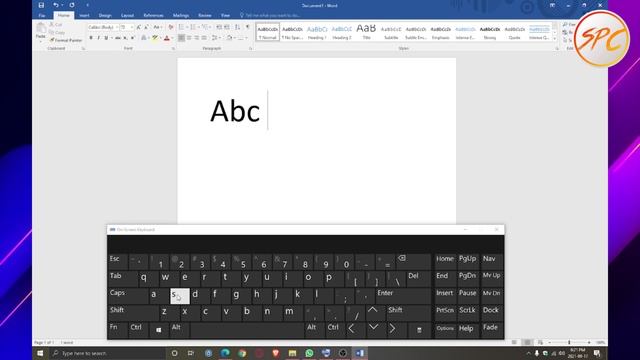This screenshot has height=360, width=640.
Task: Toggle Bold formatting
Action: click(x=91, y=38)
